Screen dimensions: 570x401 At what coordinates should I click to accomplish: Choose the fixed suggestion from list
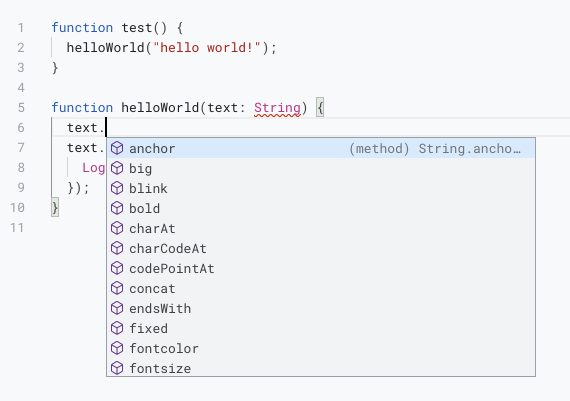pos(321,328)
